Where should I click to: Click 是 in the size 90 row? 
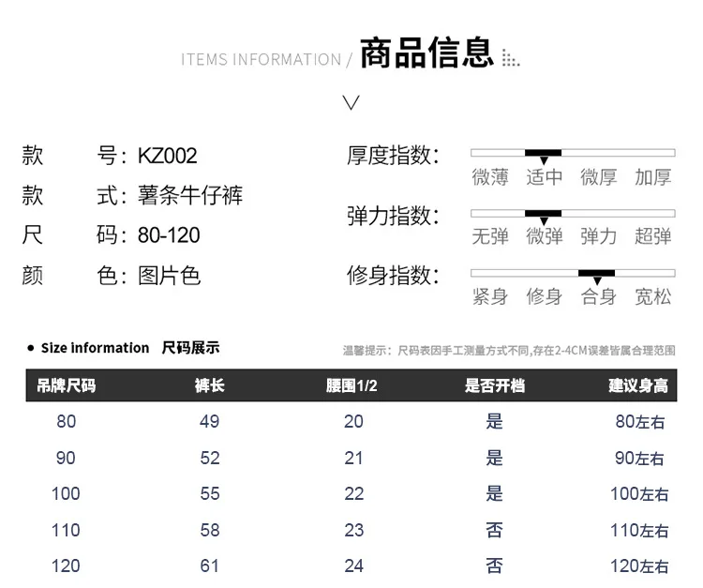(495, 458)
